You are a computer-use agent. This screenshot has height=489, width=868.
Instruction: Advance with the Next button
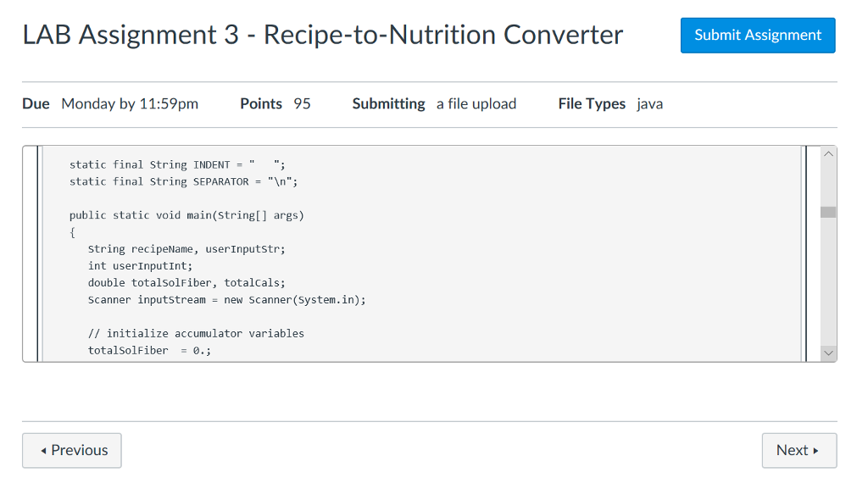798,450
